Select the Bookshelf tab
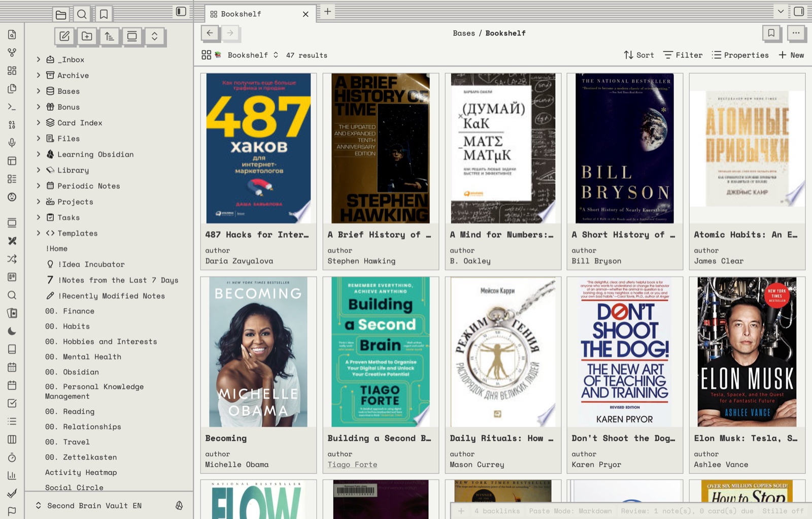Image resolution: width=812 pixels, height=519 pixels. click(260, 14)
